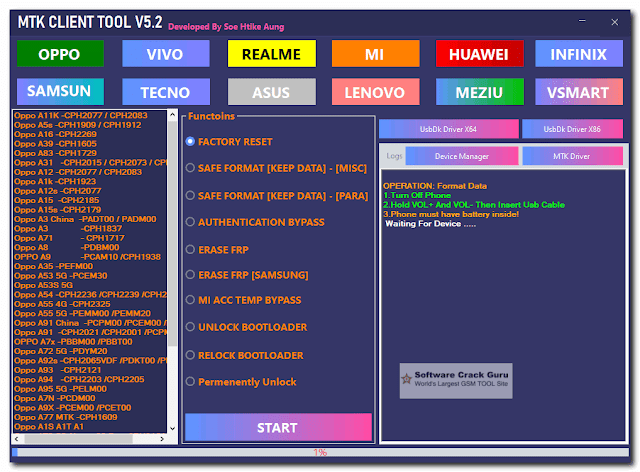Select Oppo A71 - CPH1717 model
640x472 pixels.
pyautogui.click(x=69, y=238)
